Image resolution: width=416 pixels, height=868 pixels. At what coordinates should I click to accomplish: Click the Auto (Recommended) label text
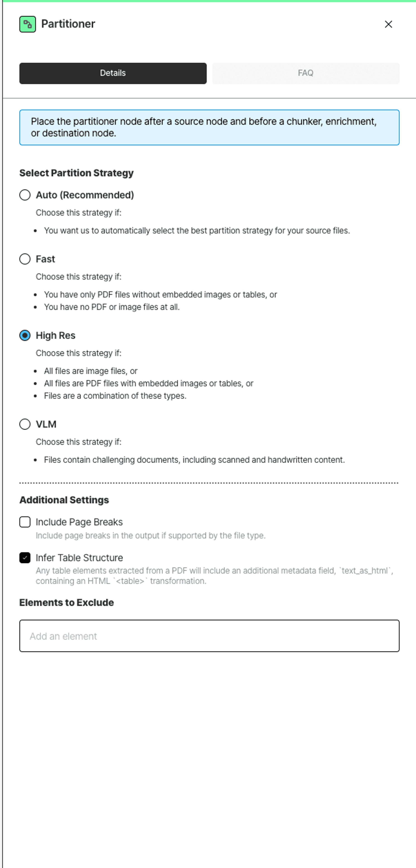coord(85,195)
